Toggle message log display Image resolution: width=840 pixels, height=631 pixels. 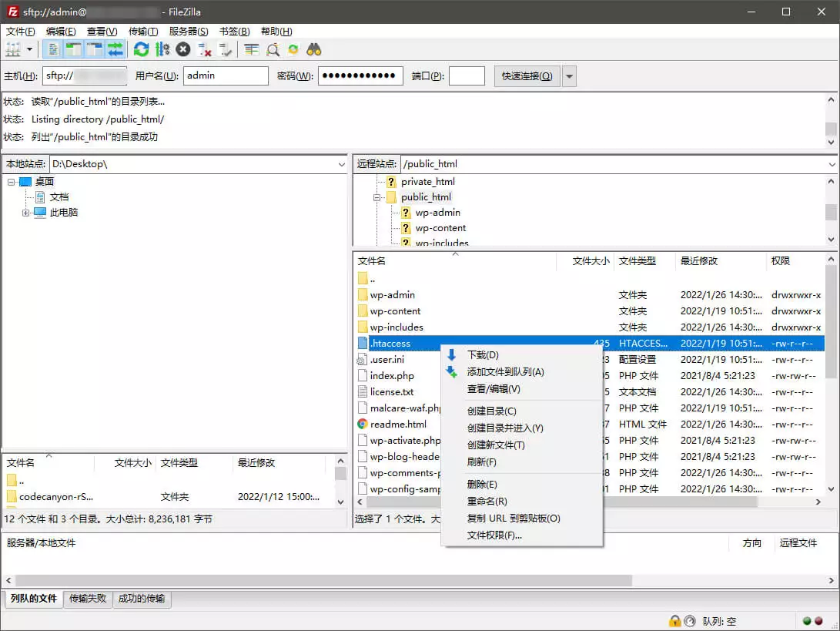(x=52, y=49)
